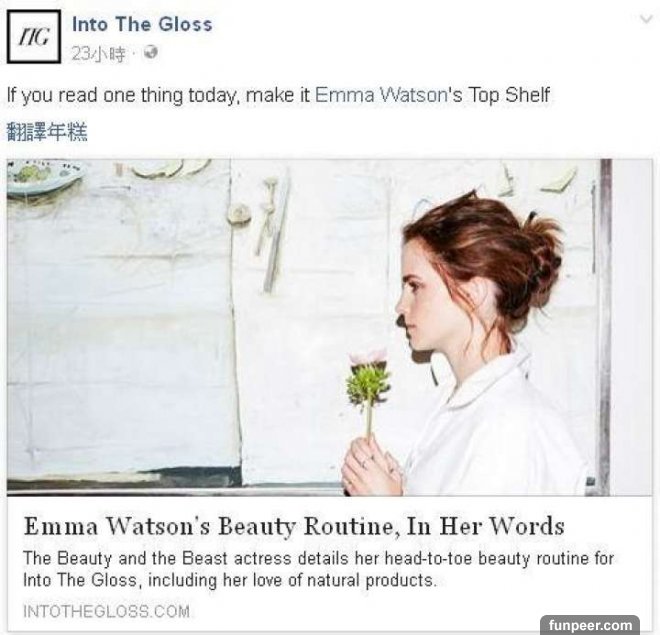Click the 23小時 post timestamp
660x635 pixels.
(99, 54)
